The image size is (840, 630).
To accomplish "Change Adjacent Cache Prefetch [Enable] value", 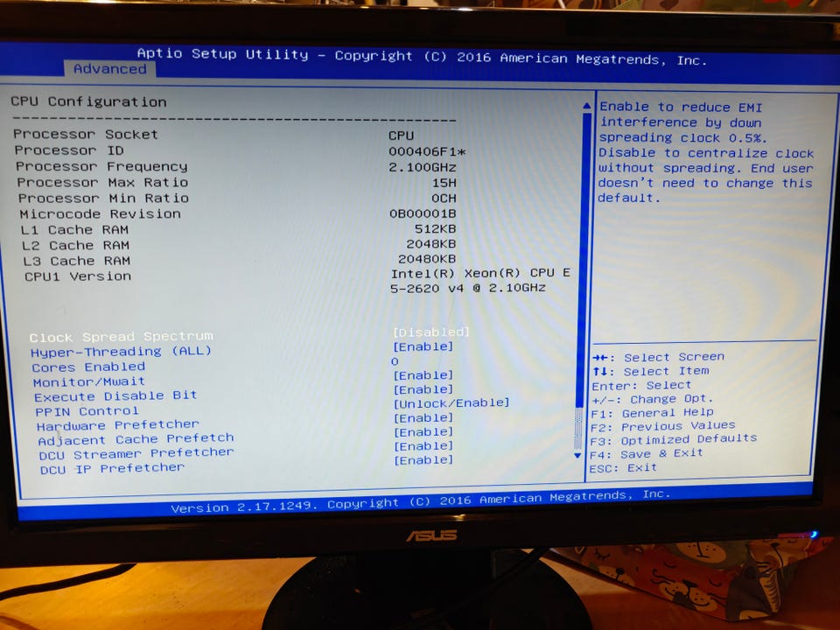I will [423, 431].
